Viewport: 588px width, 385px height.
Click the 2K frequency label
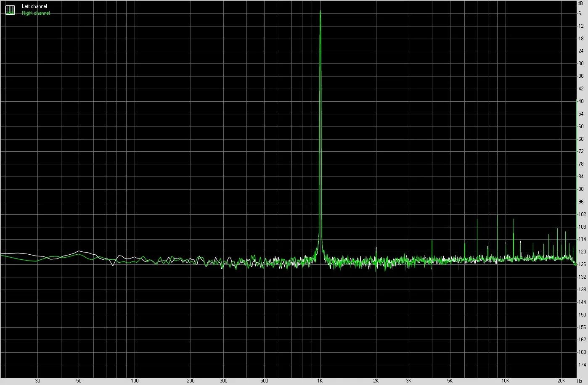coord(376,381)
